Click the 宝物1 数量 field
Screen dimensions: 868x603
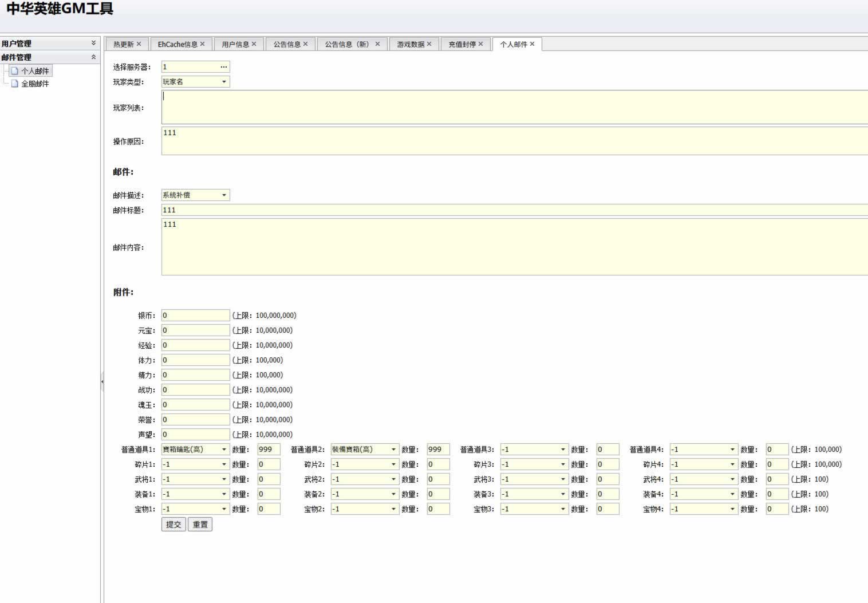pos(269,509)
